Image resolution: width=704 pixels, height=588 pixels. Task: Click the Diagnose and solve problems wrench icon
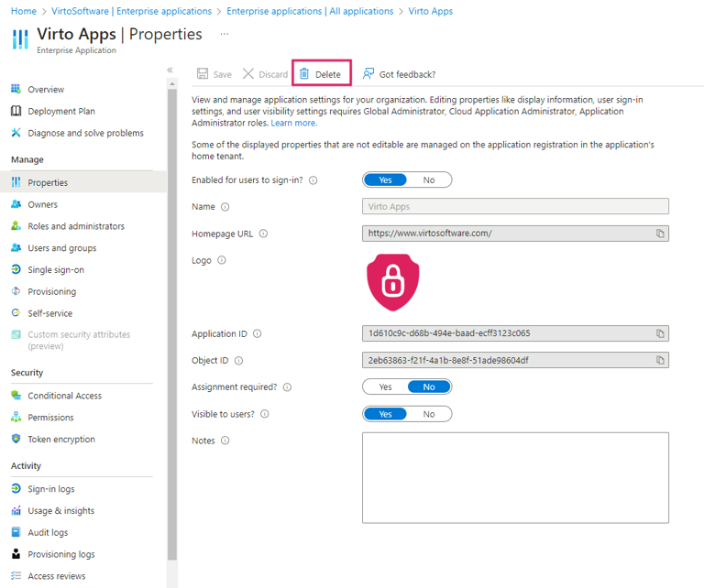tap(16, 132)
